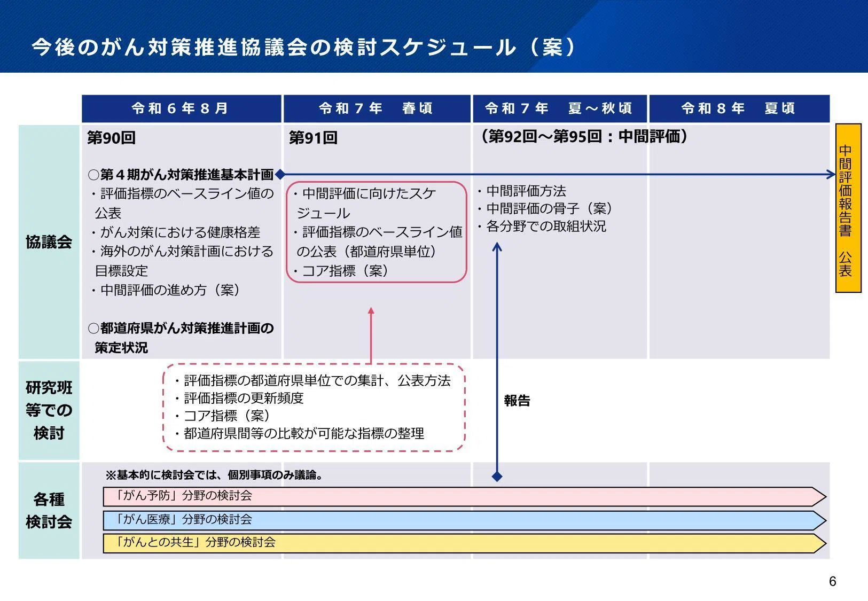Click 評価指標の都道府県単位での集計、公表方法 bullet
Screen dimensions: 868x601
point(312,380)
